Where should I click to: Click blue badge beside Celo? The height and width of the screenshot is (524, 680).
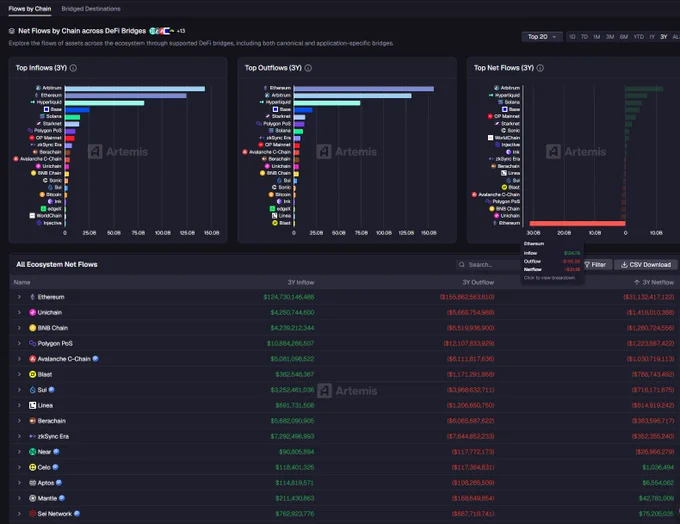point(55,467)
